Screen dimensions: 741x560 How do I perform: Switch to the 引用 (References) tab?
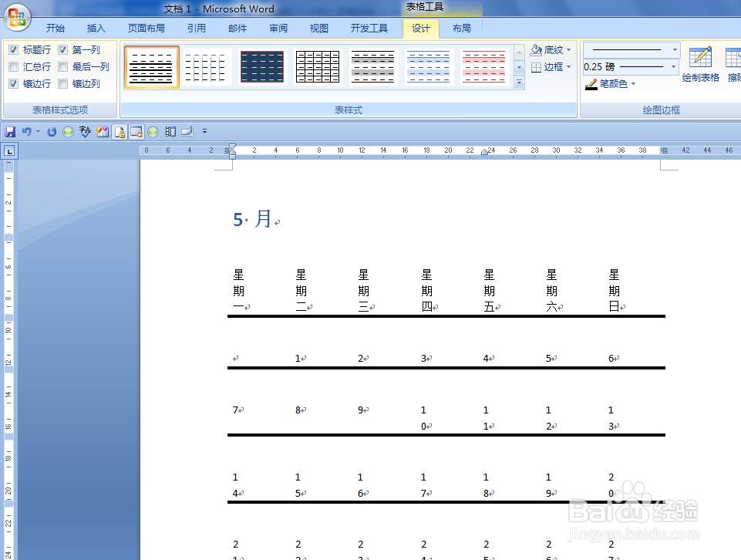click(x=197, y=29)
